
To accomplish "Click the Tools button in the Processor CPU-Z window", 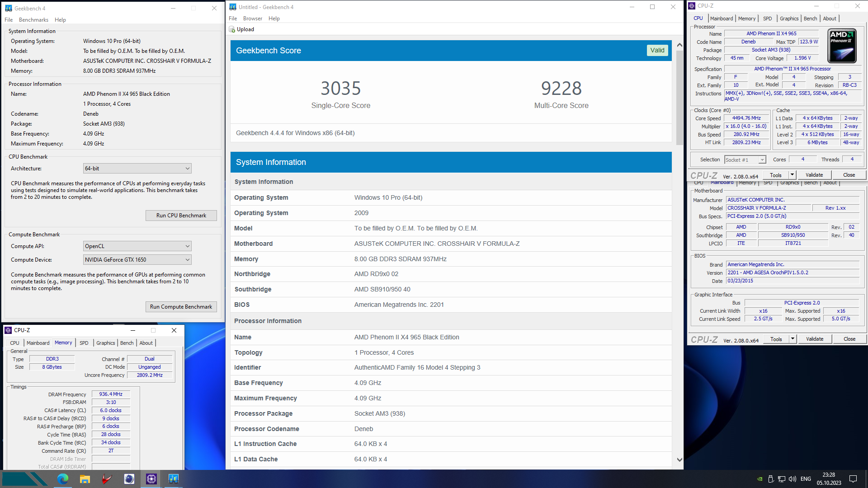I will point(776,175).
